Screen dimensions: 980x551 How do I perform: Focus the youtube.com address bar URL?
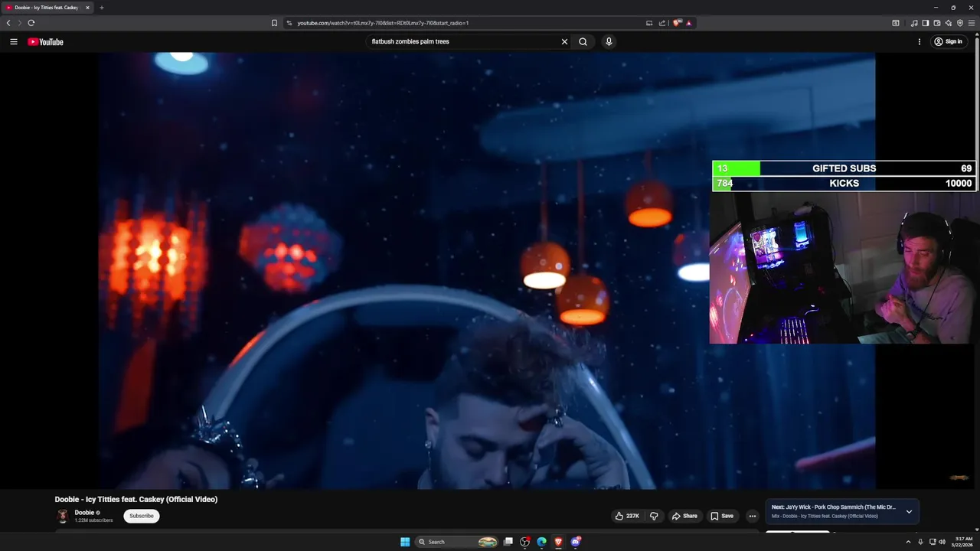pos(383,23)
